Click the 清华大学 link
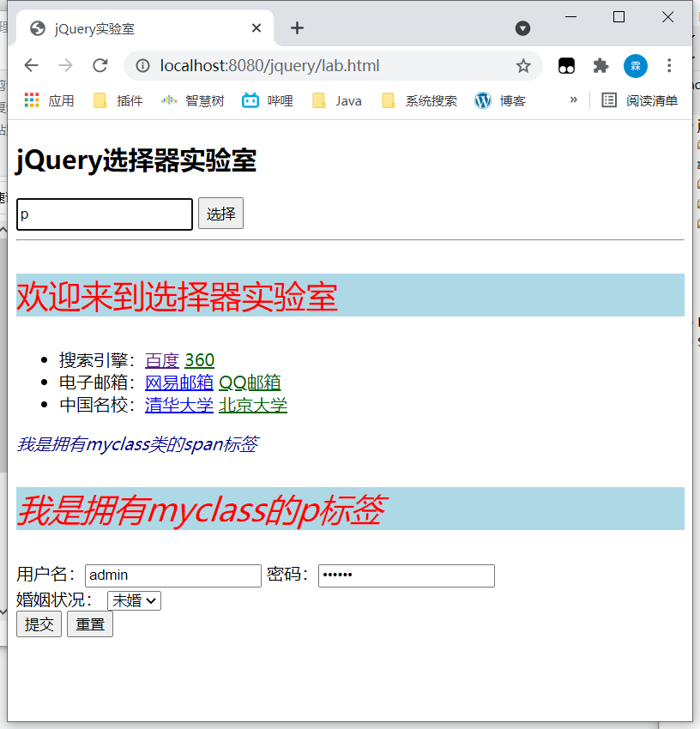The image size is (700, 729). (x=179, y=405)
